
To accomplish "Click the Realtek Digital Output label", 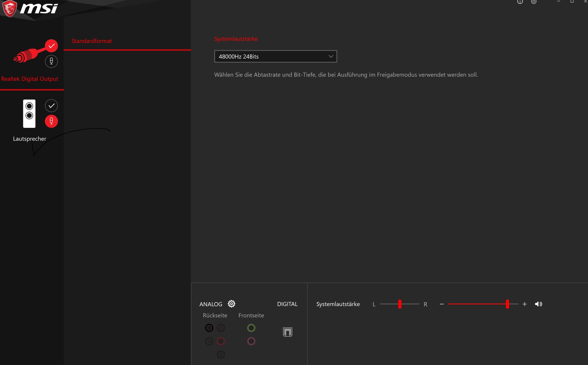I will tap(30, 79).
